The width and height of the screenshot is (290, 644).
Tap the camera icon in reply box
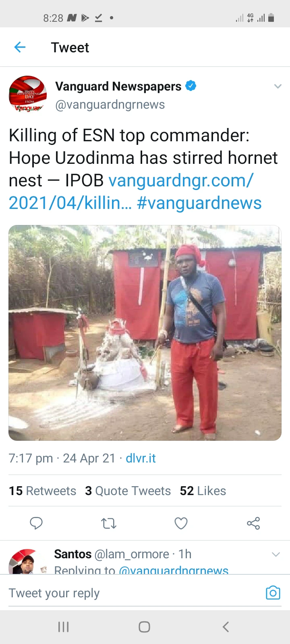point(273,592)
